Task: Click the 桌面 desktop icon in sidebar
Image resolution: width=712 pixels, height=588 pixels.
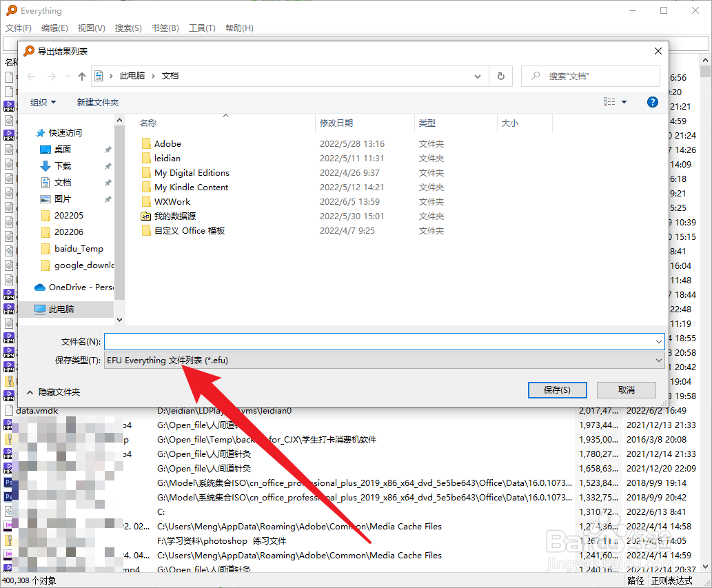Action: (x=45, y=150)
